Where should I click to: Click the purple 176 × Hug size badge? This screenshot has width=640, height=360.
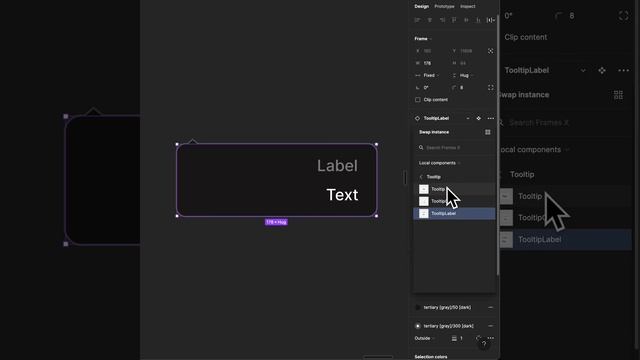click(276, 222)
